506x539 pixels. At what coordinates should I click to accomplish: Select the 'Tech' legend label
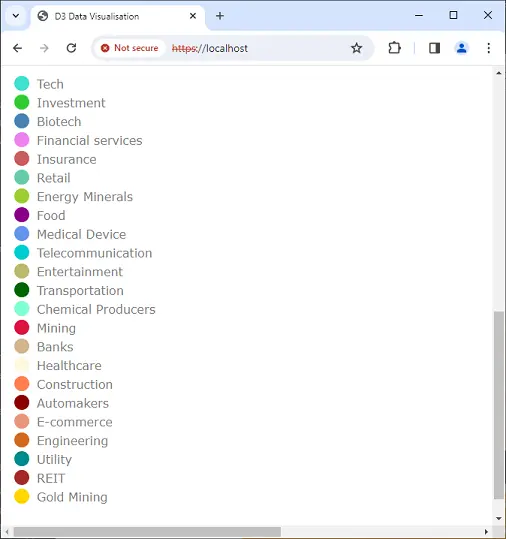[x=50, y=84]
